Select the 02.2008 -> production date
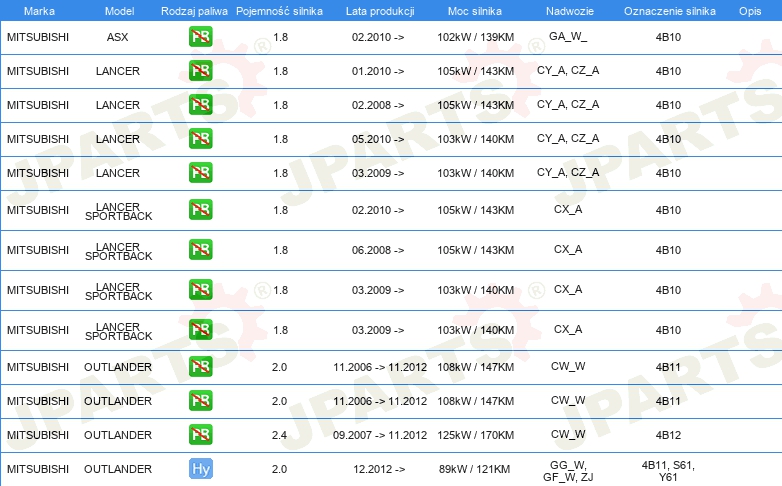This screenshot has height=486, width=782. point(378,105)
